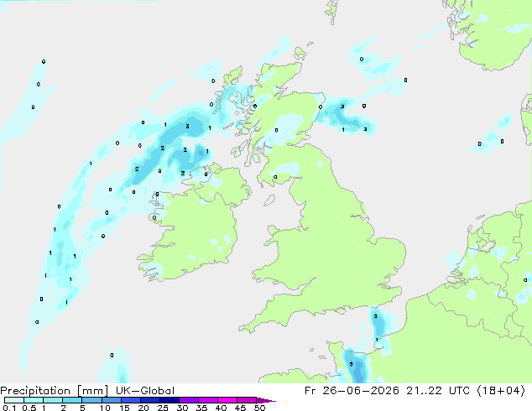The image size is (532, 411).
Task: Click the legend tick label '0.1'
Action: click(9, 408)
